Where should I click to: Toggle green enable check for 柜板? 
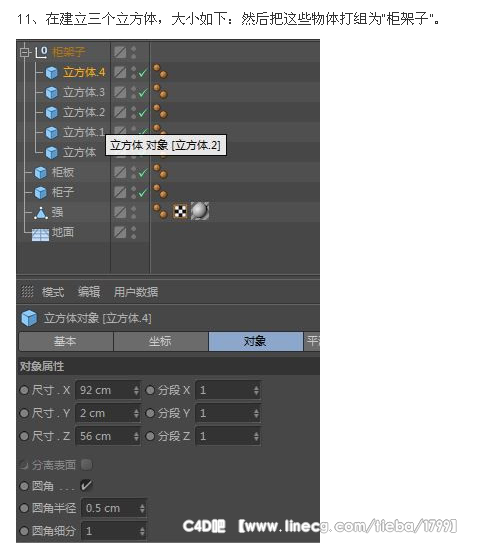pos(143,173)
